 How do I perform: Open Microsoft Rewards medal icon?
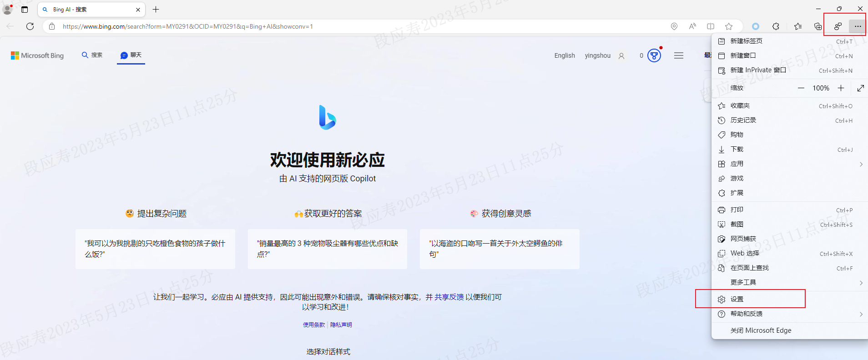(654, 55)
